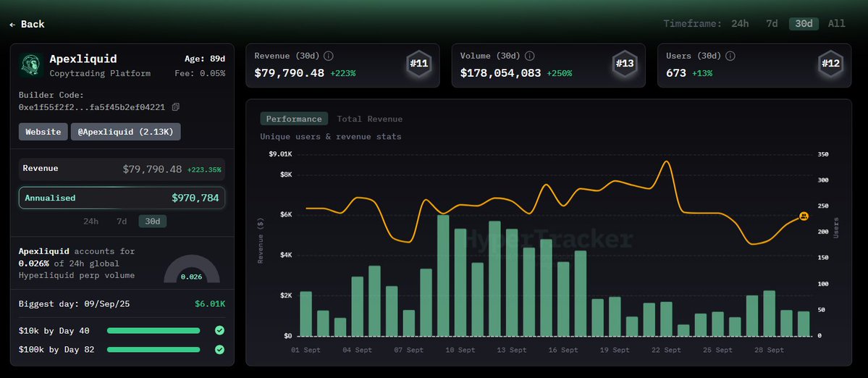Click the builder code 0xe1f55f2f2...fa5f45b2ef04221

(92, 107)
